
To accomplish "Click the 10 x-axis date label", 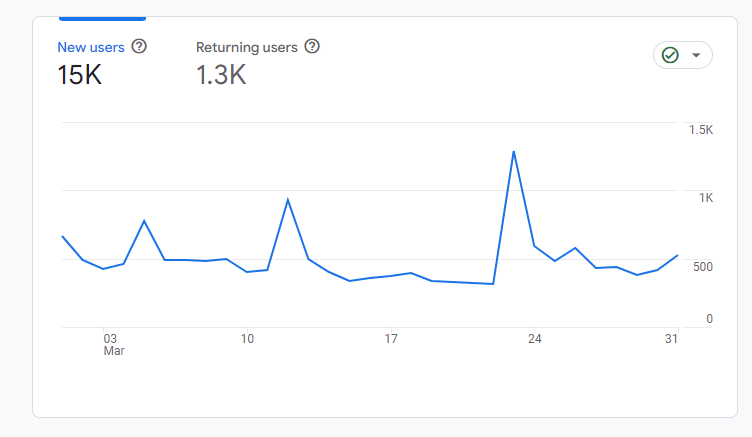I will 247,339.
